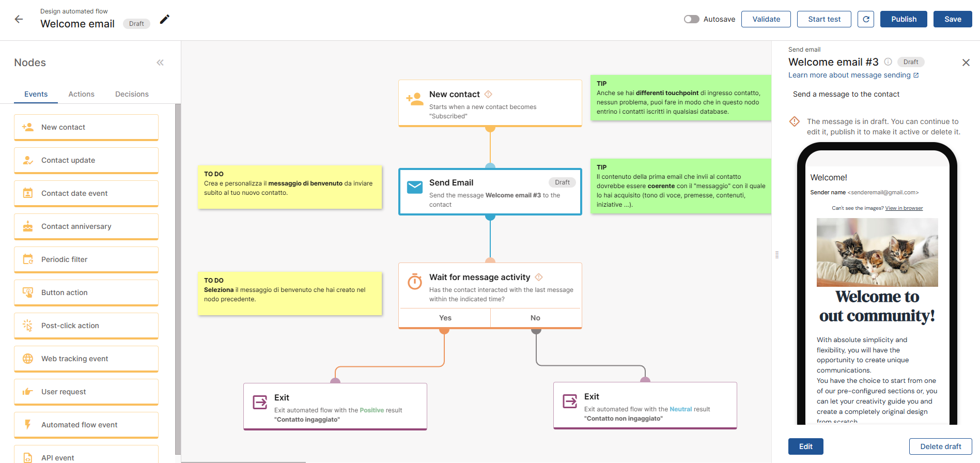Click the Nodes list vertical scrollbar
Viewport: 980px width, 463px height.
[x=178, y=279]
